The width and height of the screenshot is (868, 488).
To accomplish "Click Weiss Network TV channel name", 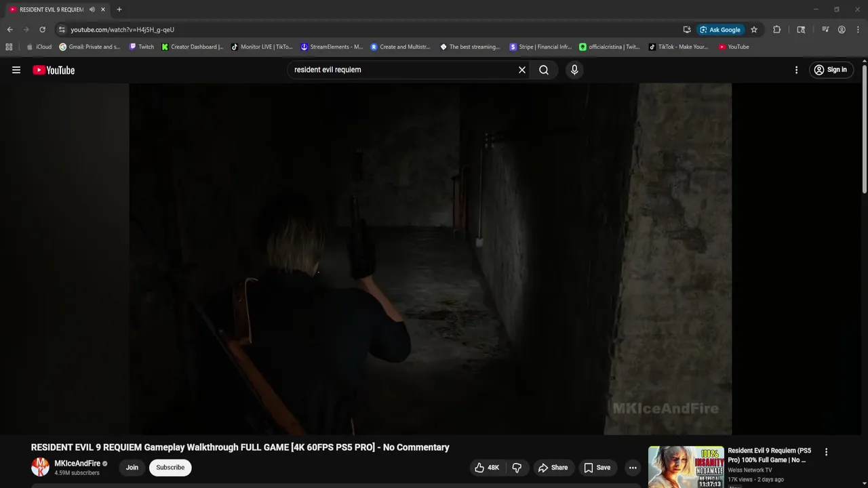I will [x=749, y=470].
